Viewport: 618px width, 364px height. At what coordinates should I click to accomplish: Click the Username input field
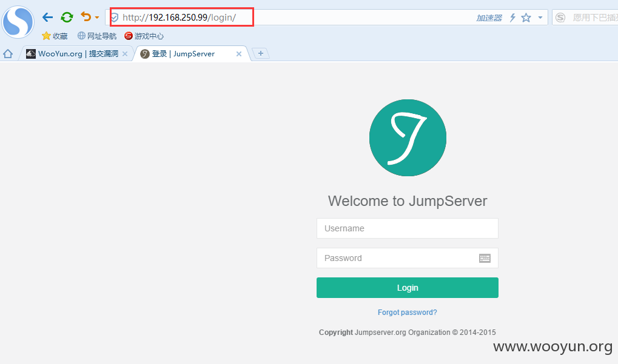[407, 228]
